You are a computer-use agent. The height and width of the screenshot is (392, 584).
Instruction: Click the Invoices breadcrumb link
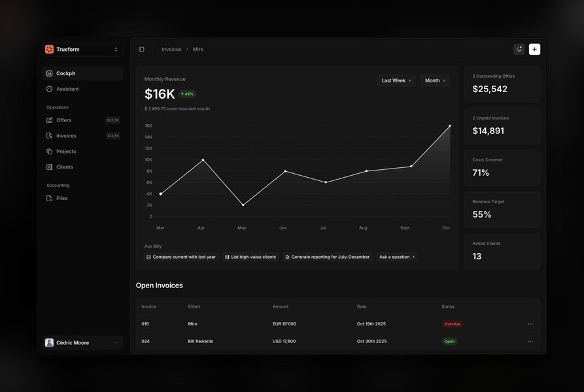pyautogui.click(x=171, y=50)
